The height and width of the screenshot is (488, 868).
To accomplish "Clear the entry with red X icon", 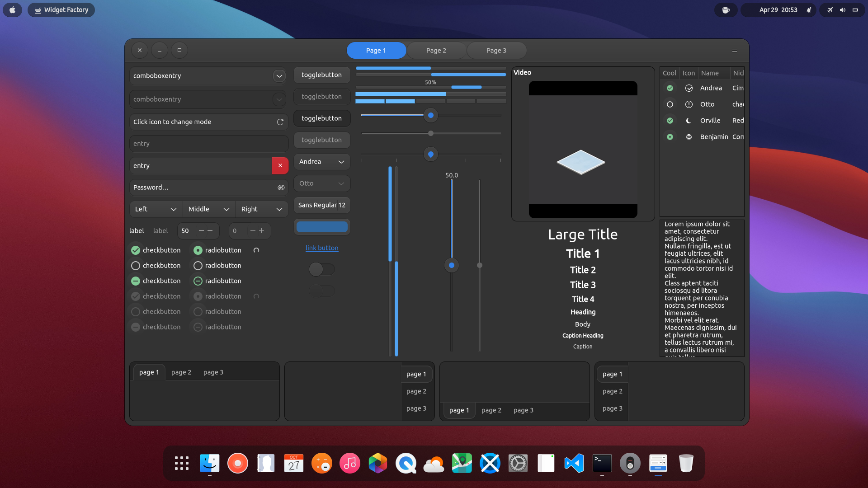I will click(x=280, y=166).
